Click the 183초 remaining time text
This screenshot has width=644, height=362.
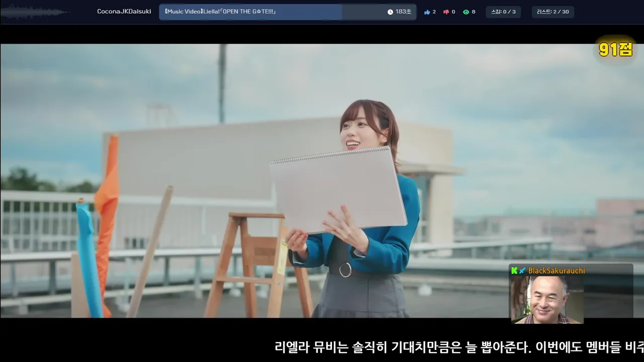pyautogui.click(x=404, y=12)
